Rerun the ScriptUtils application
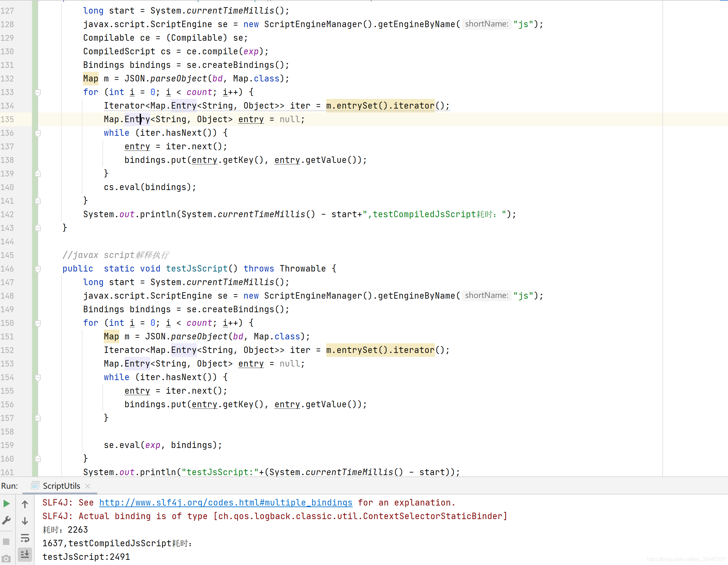The image size is (728, 565). [6, 504]
